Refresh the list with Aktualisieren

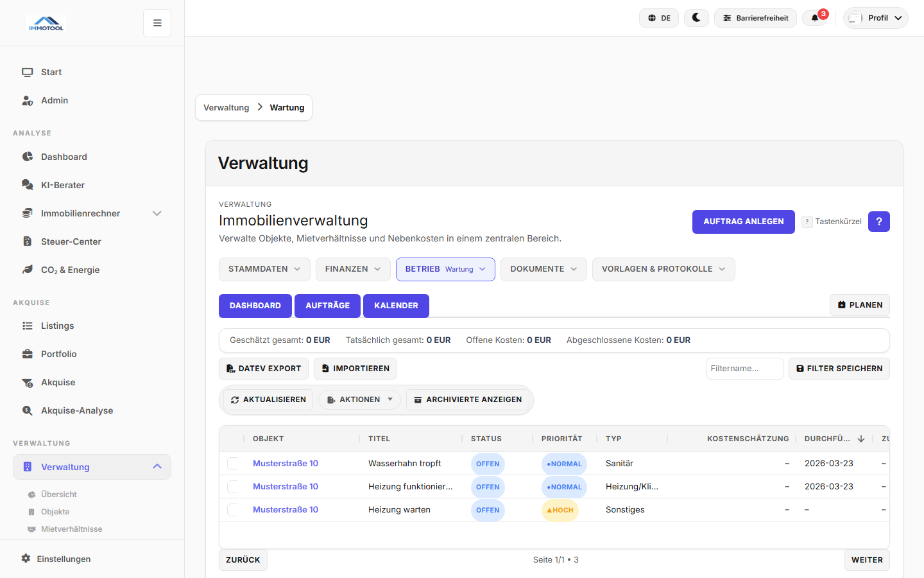[268, 399]
